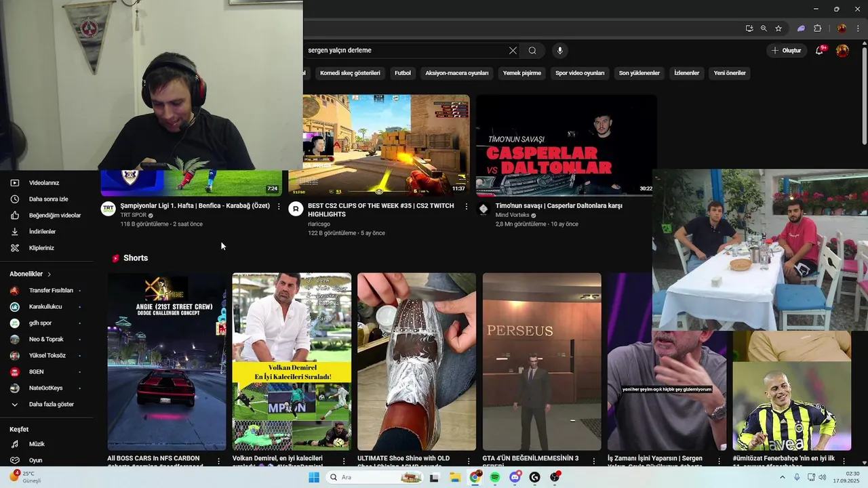
Task: Open Spotify from the taskbar
Action: tap(495, 477)
